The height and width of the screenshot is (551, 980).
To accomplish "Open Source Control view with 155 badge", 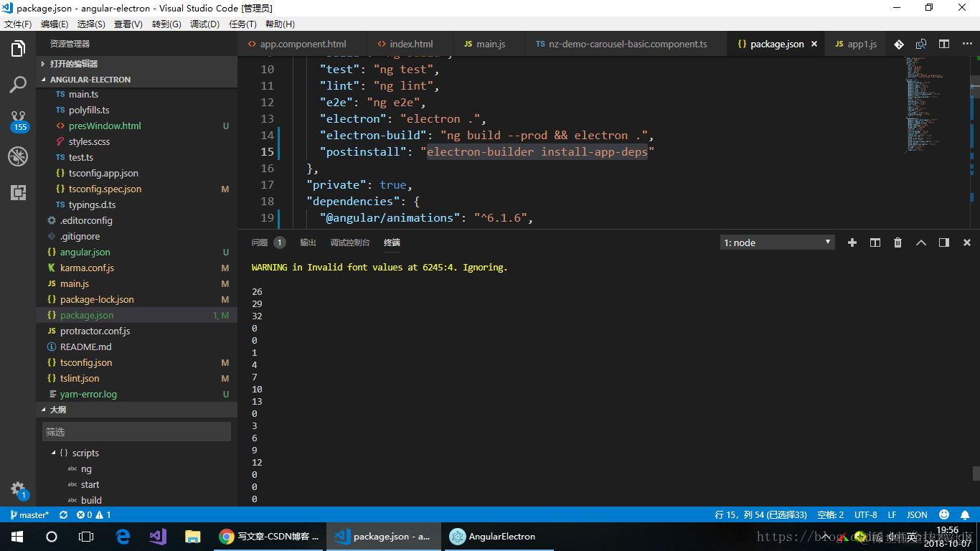I will click(x=19, y=121).
